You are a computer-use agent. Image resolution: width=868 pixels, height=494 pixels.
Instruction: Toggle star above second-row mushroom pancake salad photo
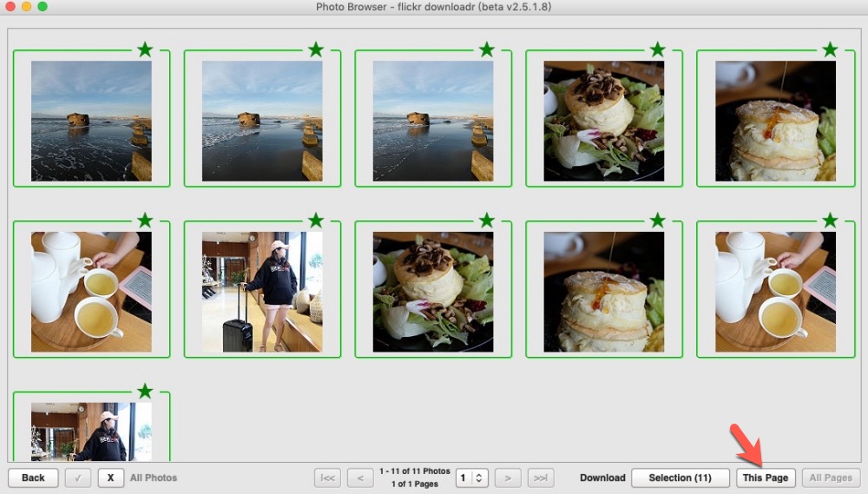click(487, 221)
